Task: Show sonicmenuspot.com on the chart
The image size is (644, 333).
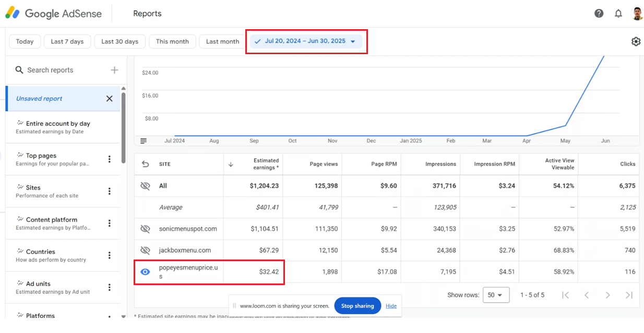Action: [145, 229]
